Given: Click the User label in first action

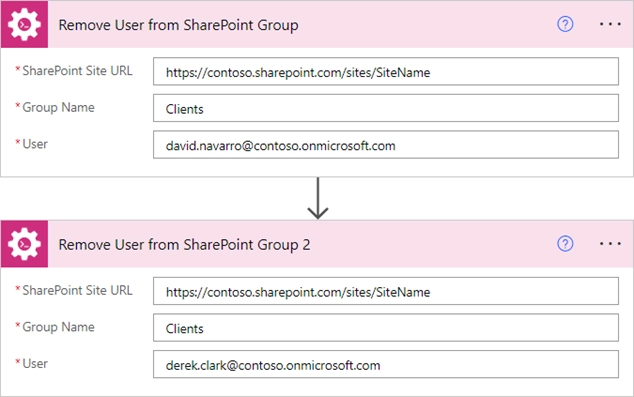Looking at the screenshot, I should pyautogui.click(x=35, y=144).
